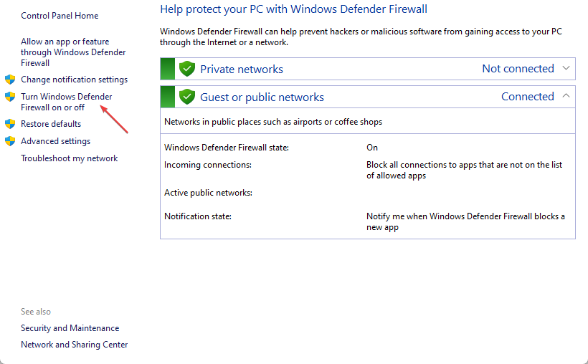Click the shield icon beside Turn Windows Defender Firewall

[x=10, y=97]
